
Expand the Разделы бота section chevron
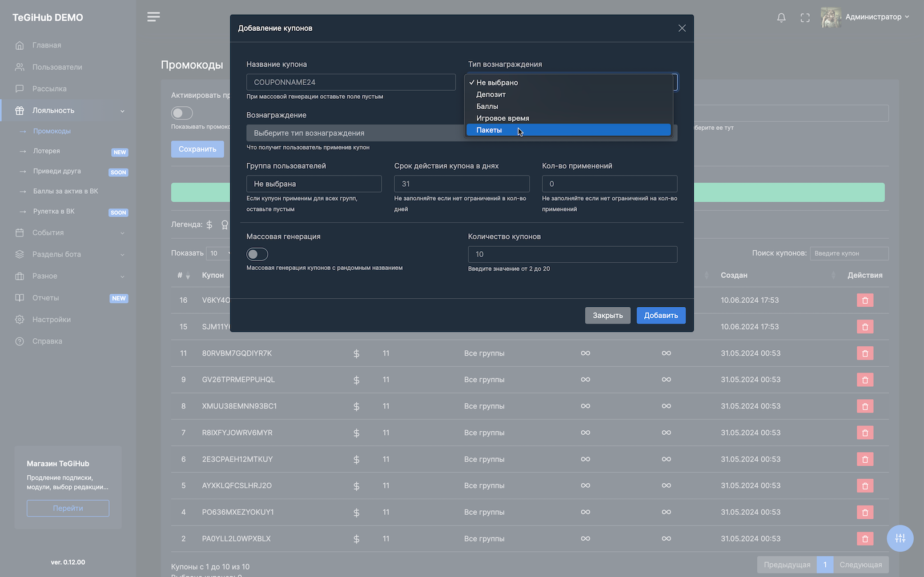tap(122, 255)
